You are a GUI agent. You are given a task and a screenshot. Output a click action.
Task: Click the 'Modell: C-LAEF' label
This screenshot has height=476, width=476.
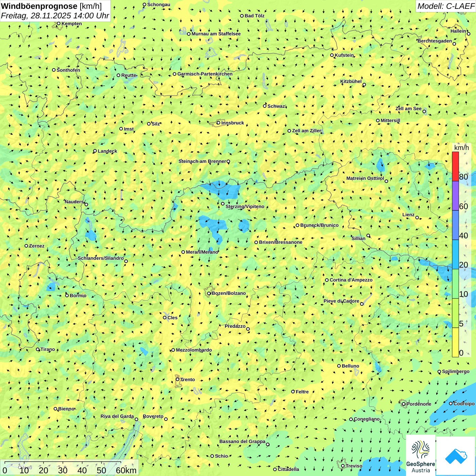(x=446, y=6)
